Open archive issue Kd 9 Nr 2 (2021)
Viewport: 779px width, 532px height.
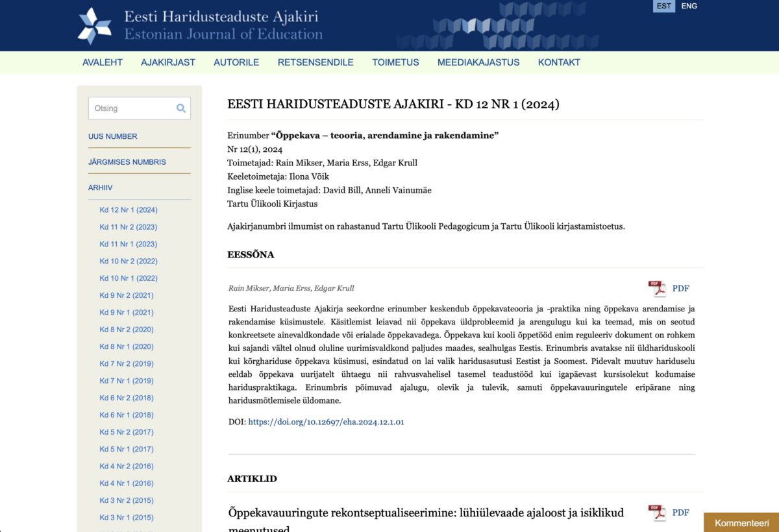[126, 295]
